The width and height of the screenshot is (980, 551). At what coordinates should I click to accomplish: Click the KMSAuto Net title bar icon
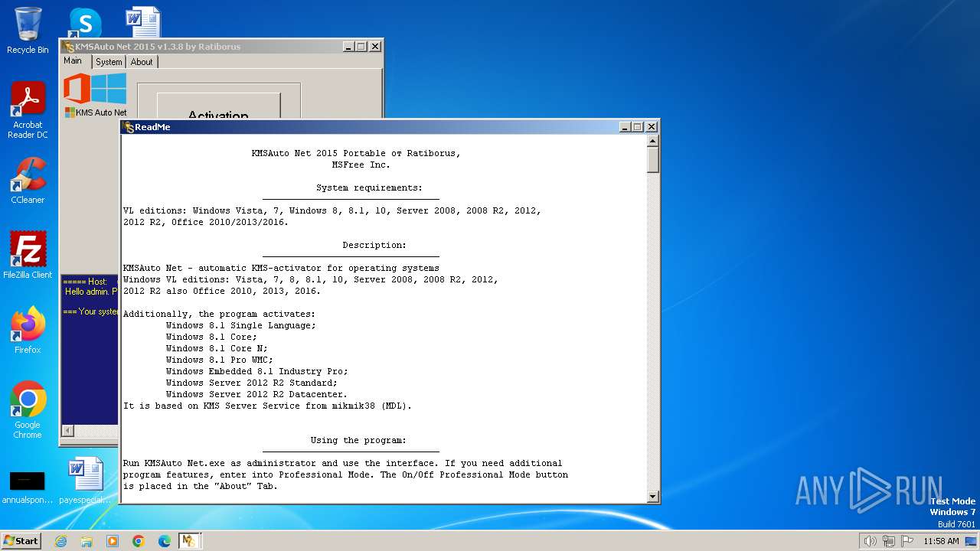click(x=69, y=47)
